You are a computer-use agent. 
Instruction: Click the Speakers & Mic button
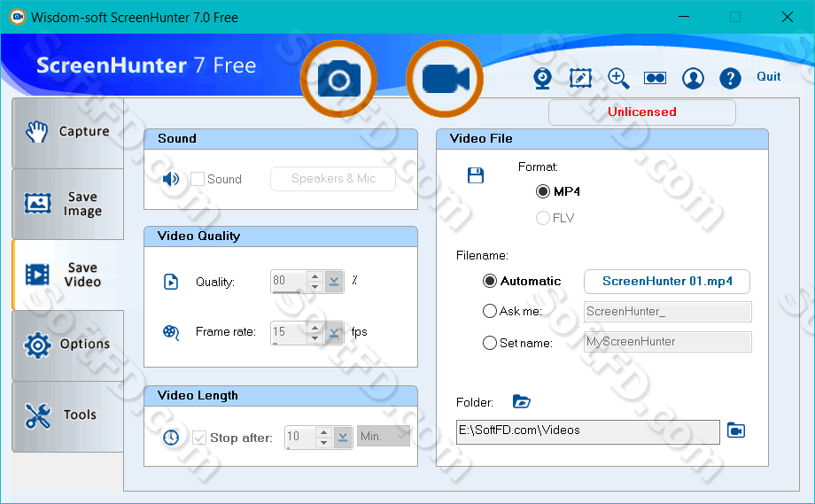pyautogui.click(x=333, y=179)
